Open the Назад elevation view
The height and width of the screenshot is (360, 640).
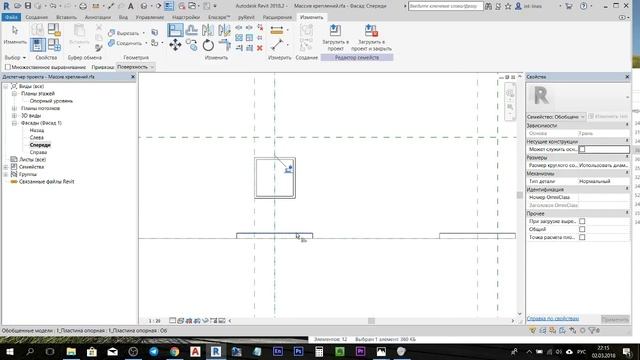tap(37, 130)
